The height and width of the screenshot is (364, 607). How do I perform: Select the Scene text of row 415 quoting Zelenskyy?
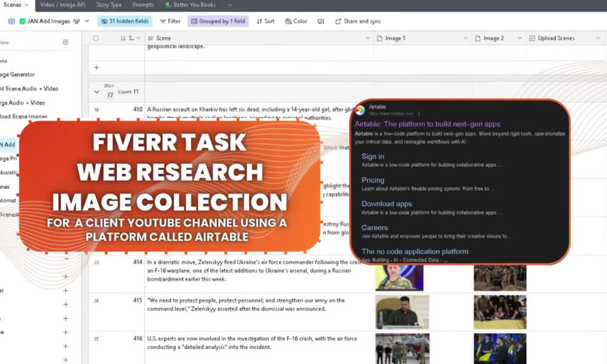[246, 305]
